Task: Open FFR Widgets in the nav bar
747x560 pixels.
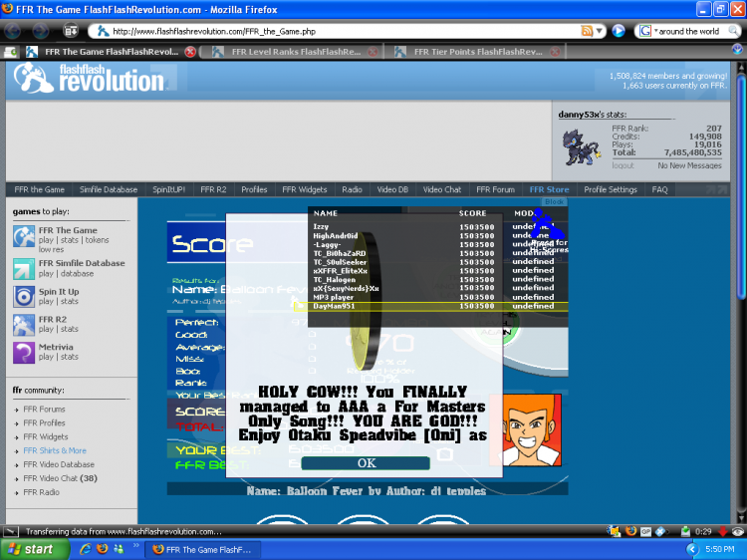Action: 305,189
